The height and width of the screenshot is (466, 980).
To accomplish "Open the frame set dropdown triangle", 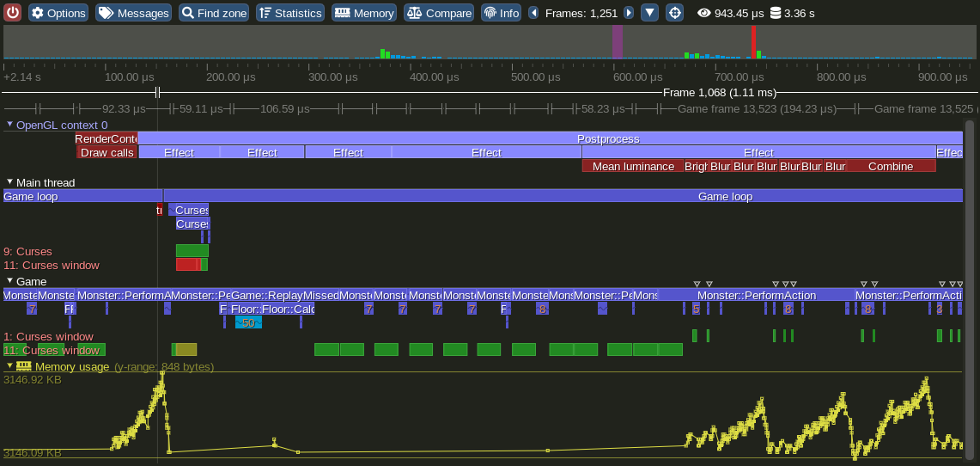I will (x=650, y=13).
